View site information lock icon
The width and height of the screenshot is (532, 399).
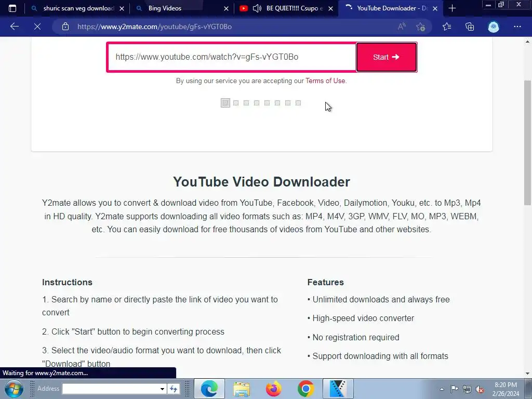coord(65,26)
